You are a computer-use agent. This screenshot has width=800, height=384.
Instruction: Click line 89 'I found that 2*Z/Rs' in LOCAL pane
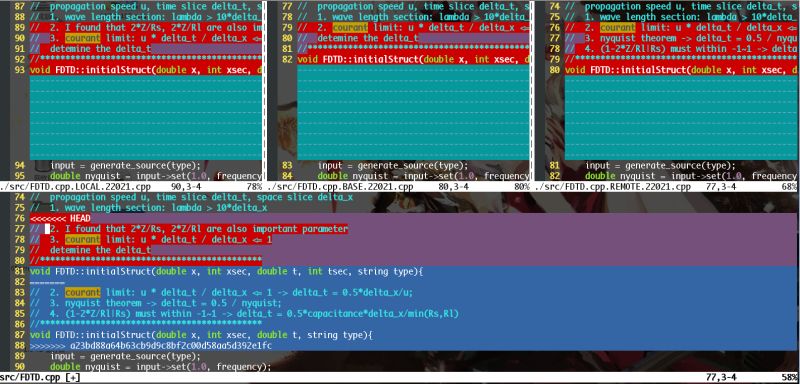tap(146, 28)
